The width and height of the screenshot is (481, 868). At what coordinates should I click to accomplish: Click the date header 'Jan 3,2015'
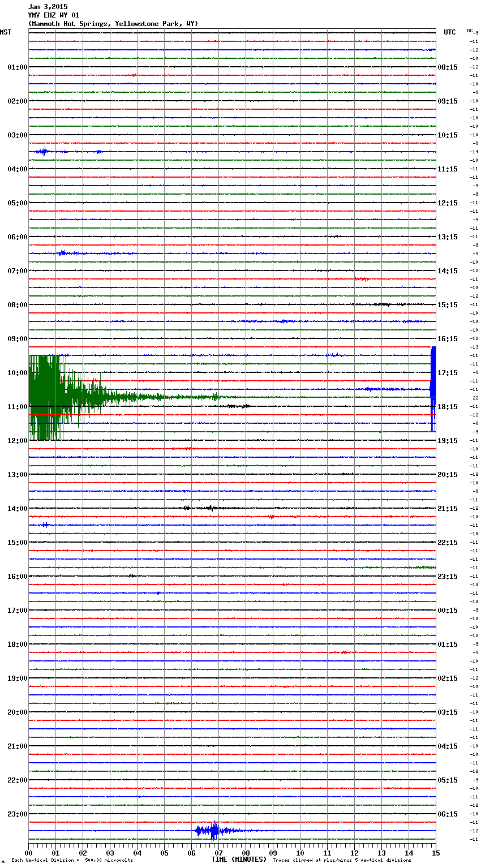(x=48, y=7)
